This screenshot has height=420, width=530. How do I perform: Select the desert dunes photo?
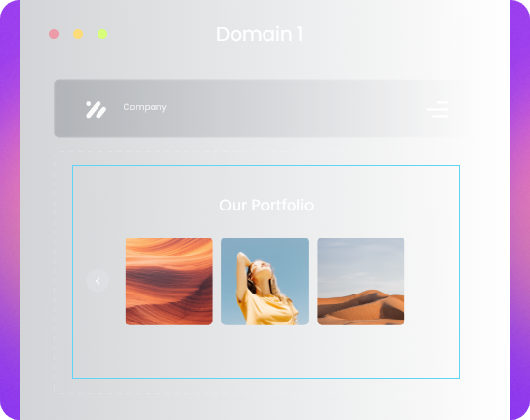[x=361, y=281]
